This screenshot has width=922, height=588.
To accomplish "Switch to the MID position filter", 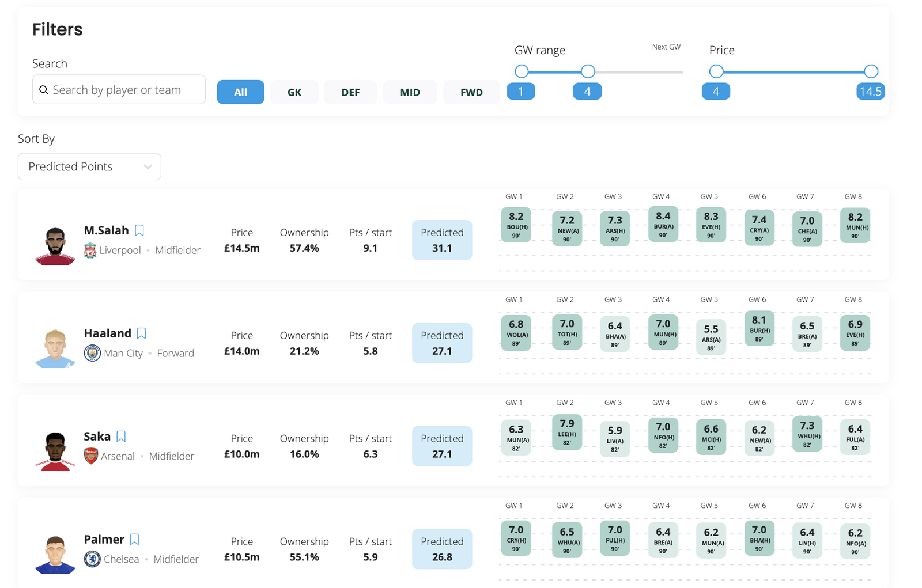I will pyautogui.click(x=410, y=92).
